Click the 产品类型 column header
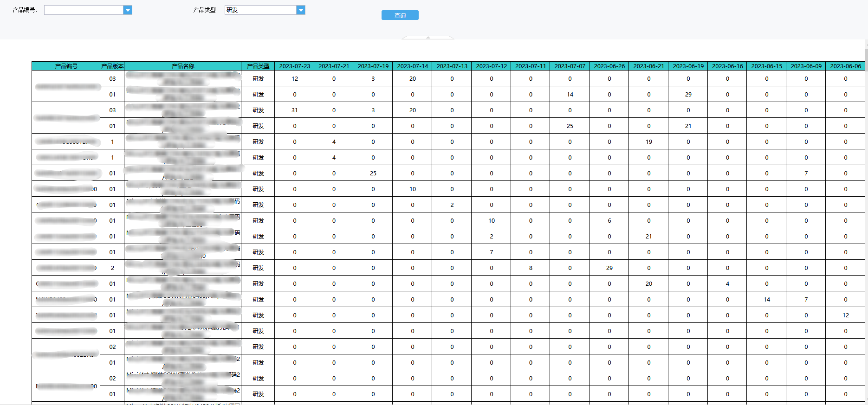The width and height of the screenshot is (868, 405). tap(258, 66)
